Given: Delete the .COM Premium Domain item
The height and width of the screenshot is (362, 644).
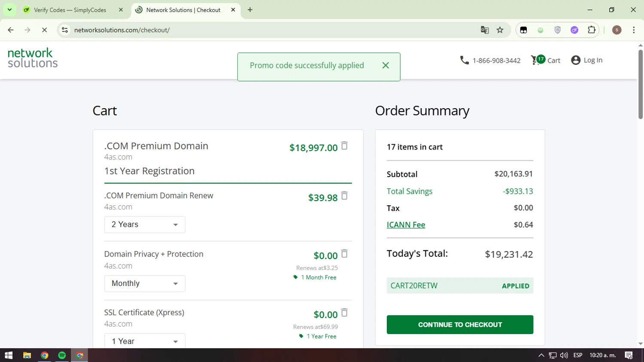Looking at the screenshot, I should click(x=344, y=146).
